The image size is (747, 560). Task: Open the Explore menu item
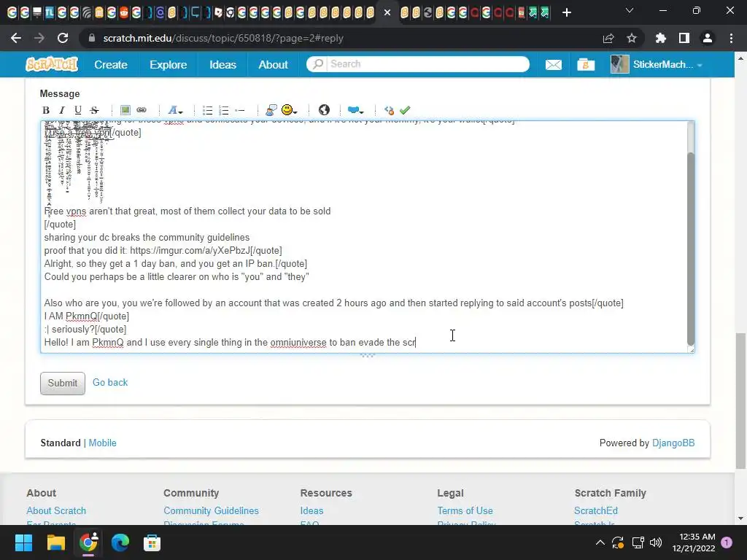(x=169, y=65)
